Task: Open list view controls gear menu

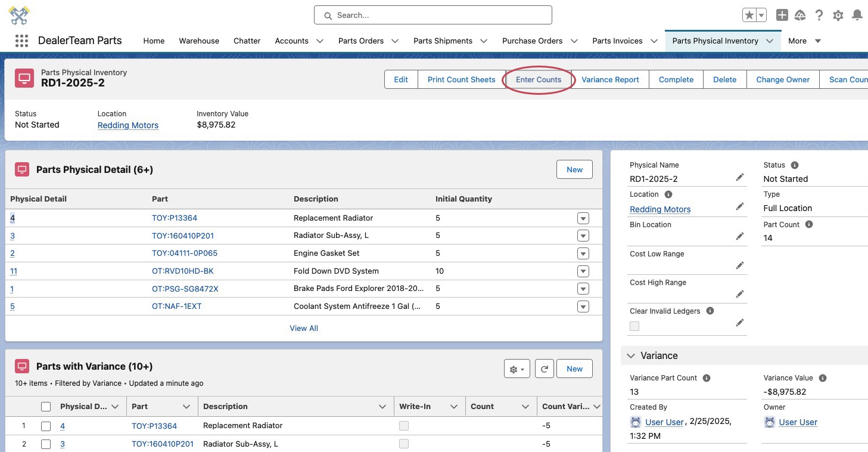Action: point(516,369)
